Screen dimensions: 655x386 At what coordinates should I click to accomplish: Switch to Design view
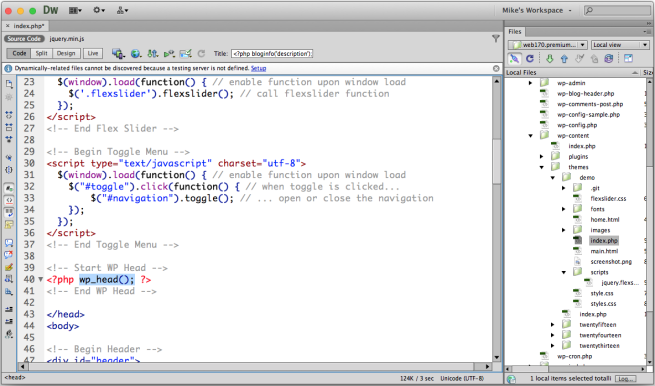pyautogui.click(x=66, y=53)
